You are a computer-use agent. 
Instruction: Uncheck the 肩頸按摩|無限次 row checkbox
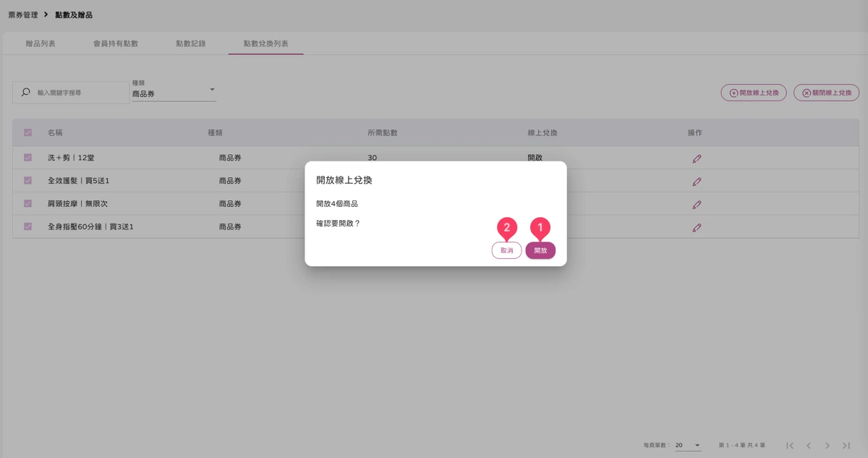28,203
